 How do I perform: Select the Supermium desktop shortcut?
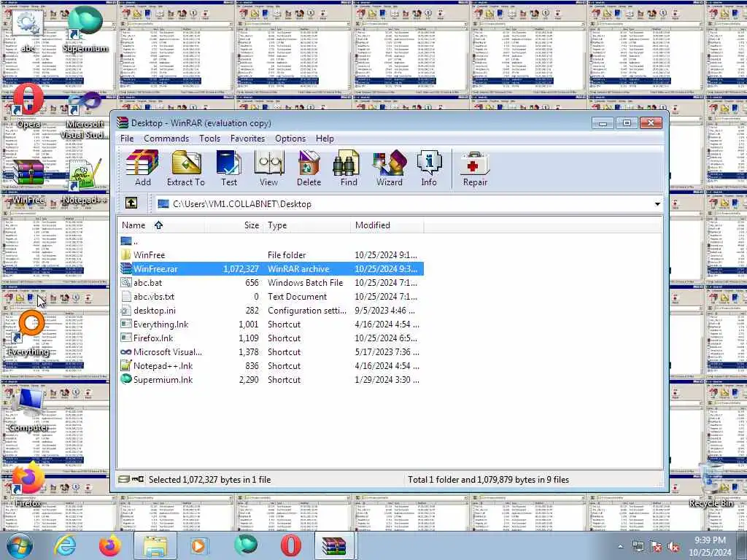[86, 29]
